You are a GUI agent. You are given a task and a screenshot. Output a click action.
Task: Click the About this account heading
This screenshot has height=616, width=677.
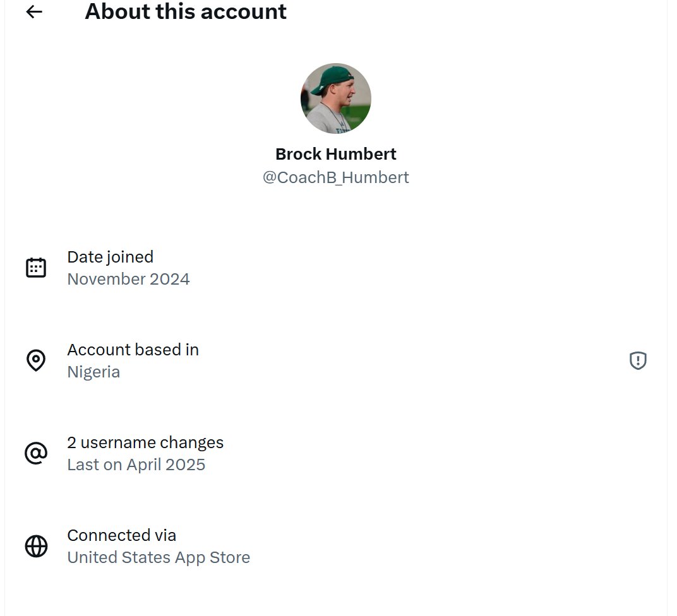[186, 11]
